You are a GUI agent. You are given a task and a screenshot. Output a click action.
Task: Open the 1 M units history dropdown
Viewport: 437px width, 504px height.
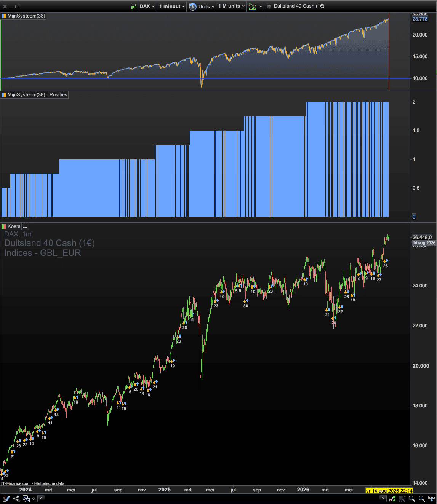coord(232,6)
